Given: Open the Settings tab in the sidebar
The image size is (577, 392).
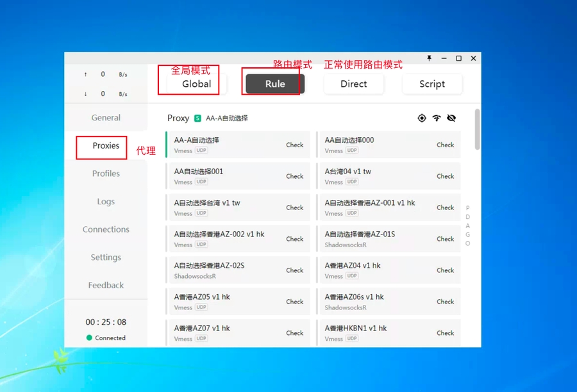Looking at the screenshot, I should coord(106,257).
